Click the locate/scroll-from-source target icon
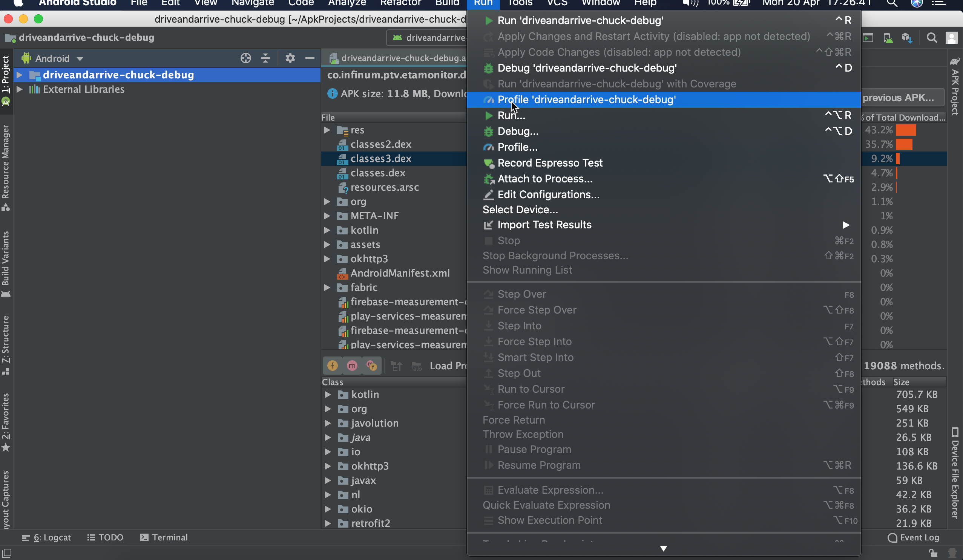The width and height of the screenshot is (963, 560). [246, 58]
